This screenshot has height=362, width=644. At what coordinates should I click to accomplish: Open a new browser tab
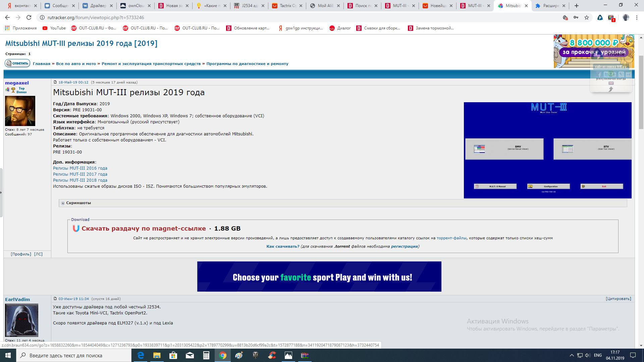[x=577, y=6]
